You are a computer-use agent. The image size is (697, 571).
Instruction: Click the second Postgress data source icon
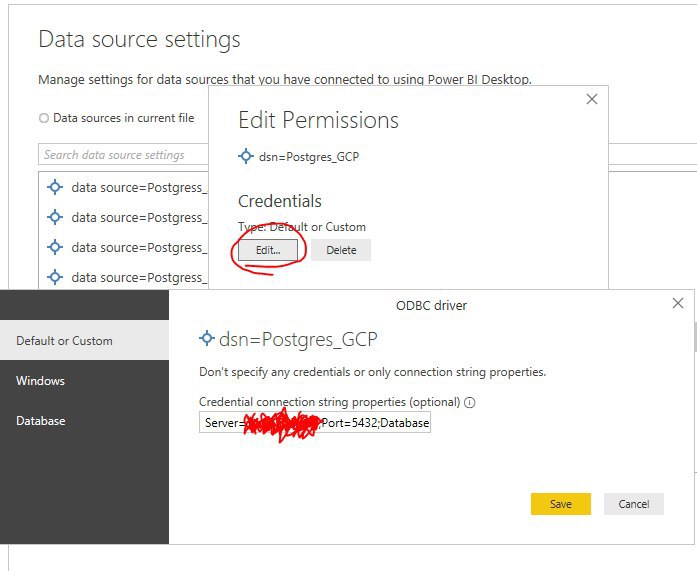coord(55,217)
